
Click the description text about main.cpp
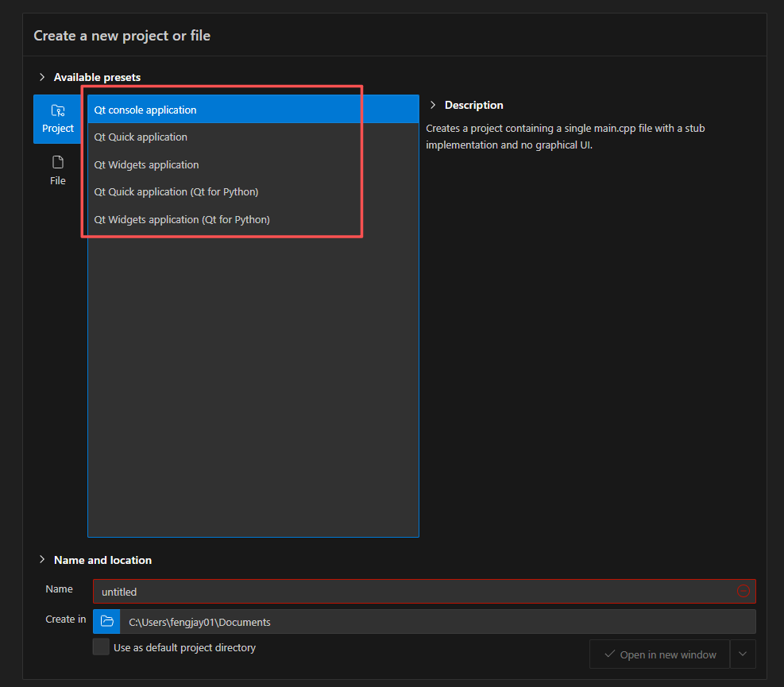[x=565, y=137]
